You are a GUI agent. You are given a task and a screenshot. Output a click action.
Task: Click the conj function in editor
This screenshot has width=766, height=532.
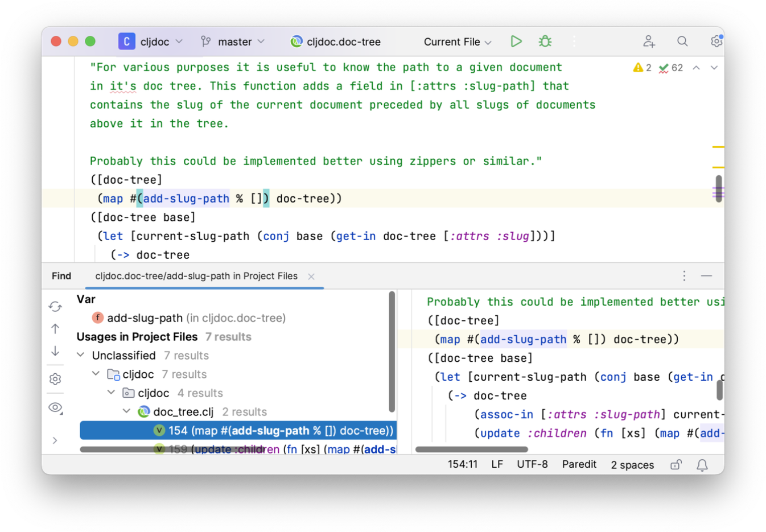click(x=276, y=236)
